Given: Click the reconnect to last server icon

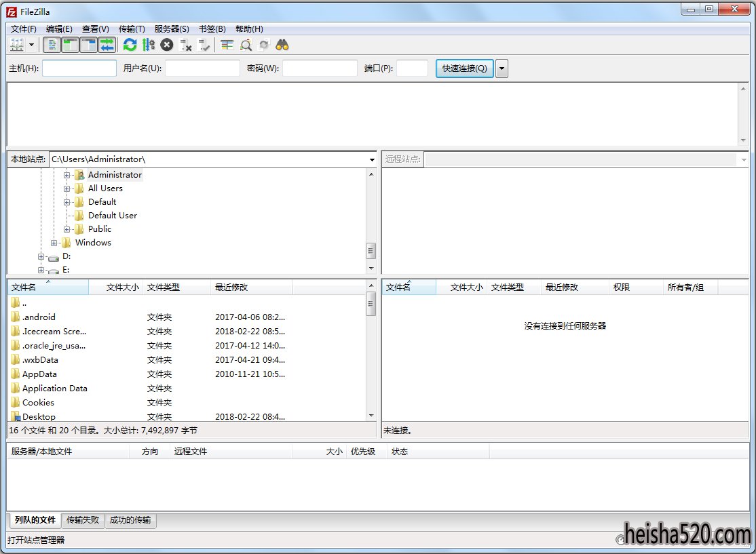Looking at the screenshot, I should (x=204, y=45).
